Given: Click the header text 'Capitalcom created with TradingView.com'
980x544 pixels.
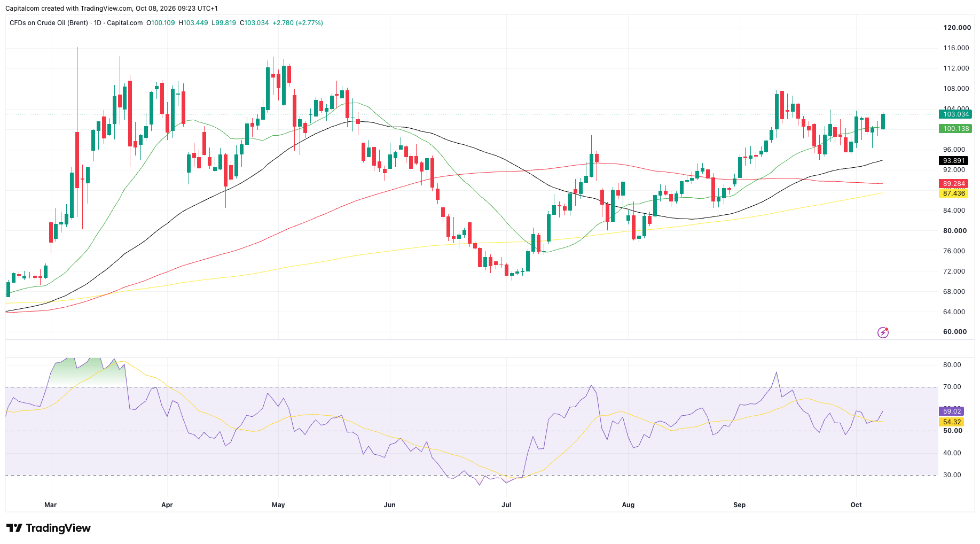Looking at the screenshot, I should tap(69, 9).
